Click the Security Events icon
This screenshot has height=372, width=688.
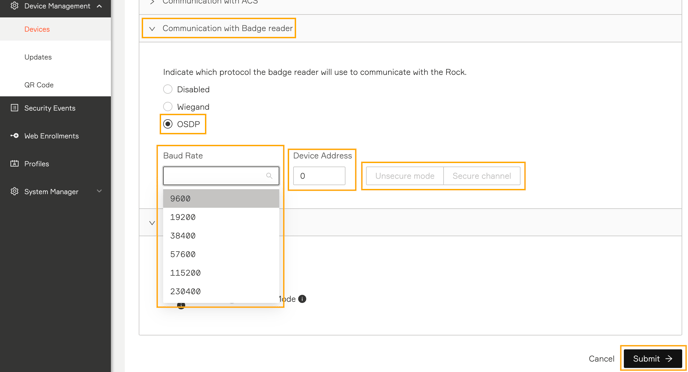click(14, 108)
